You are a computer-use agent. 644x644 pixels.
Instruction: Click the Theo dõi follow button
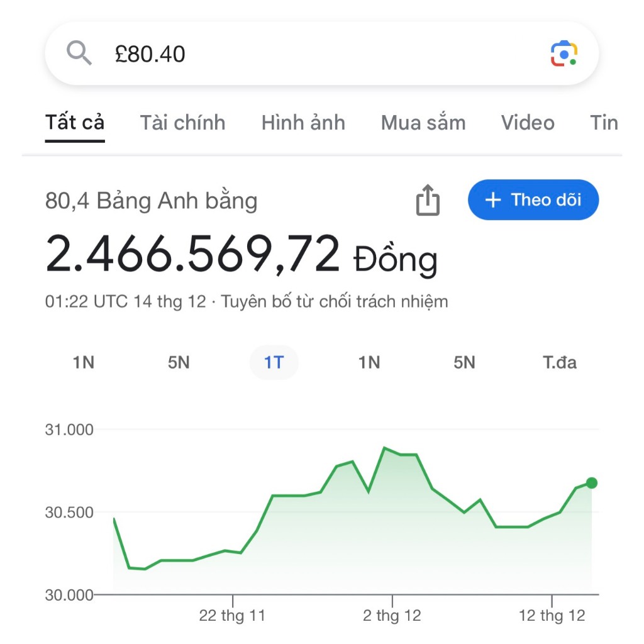pyautogui.click(x=533, y=200)
